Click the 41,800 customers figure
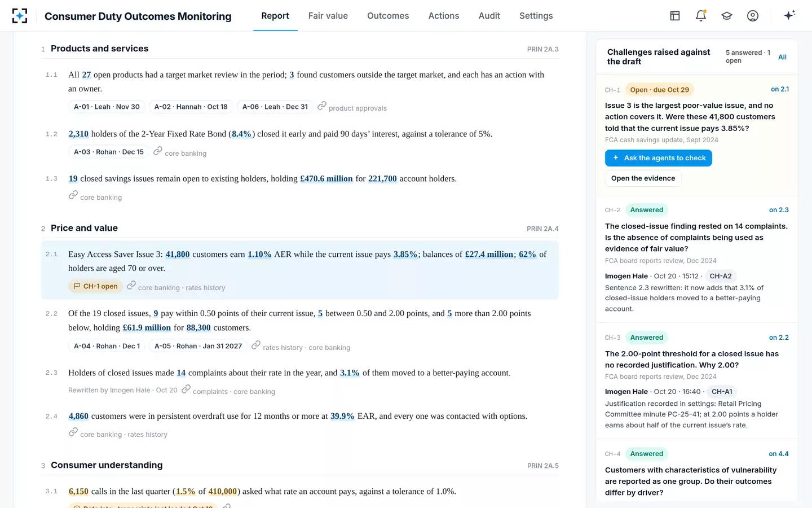This screenshot has width=812, height=508. pos(178,255)
